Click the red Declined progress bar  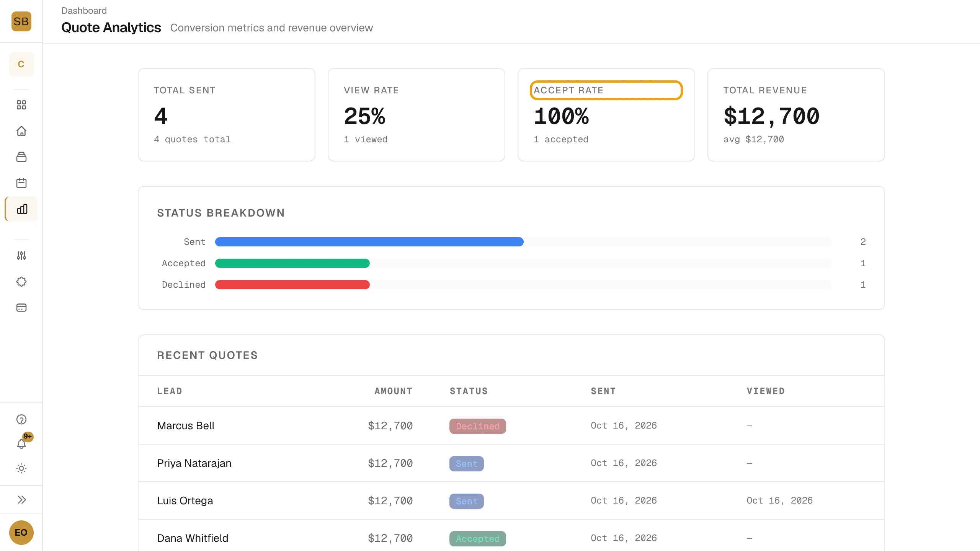[x=292, y=285]
